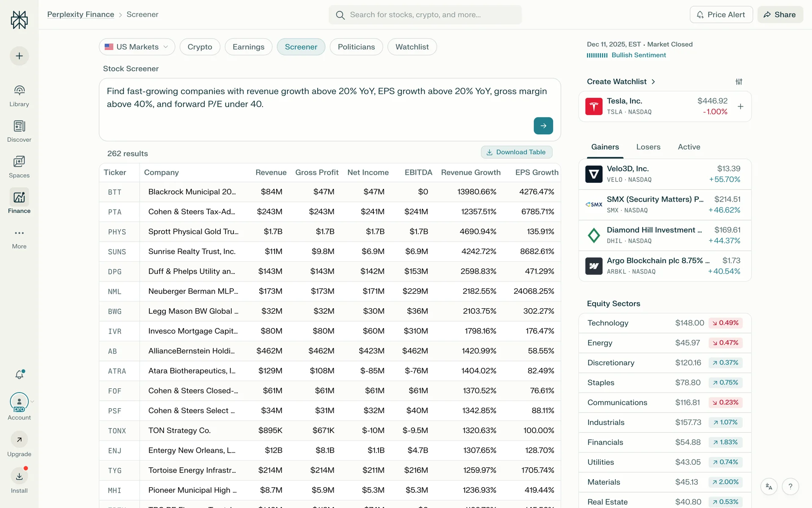
Task: Switch to the Losers tab
Action: pyautogui.click(x=648, y=147)
